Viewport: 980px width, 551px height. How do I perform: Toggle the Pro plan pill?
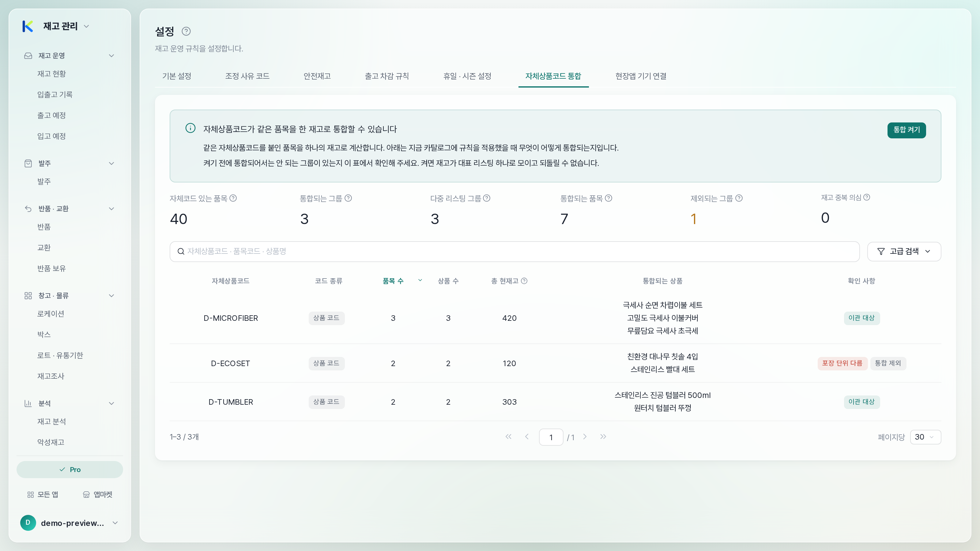70,470
